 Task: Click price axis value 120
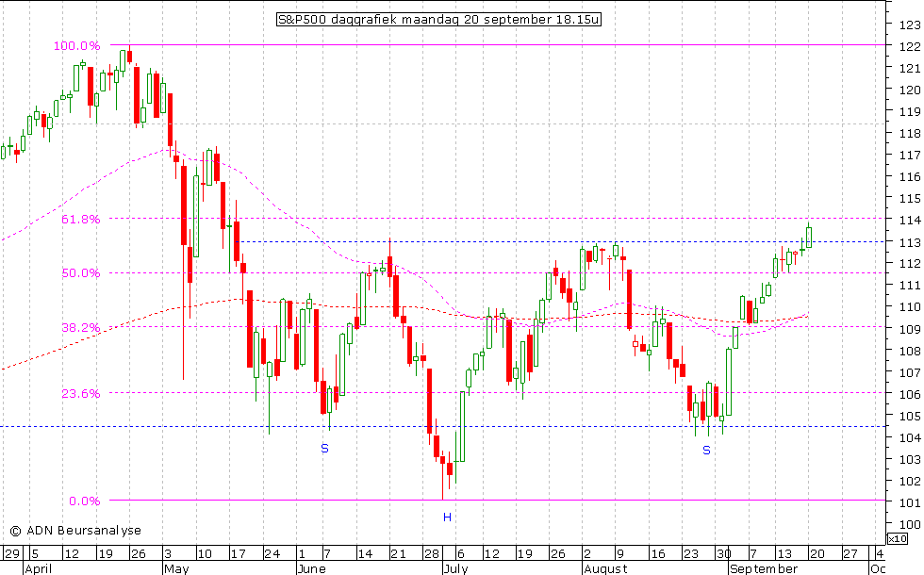pos(910,90)
